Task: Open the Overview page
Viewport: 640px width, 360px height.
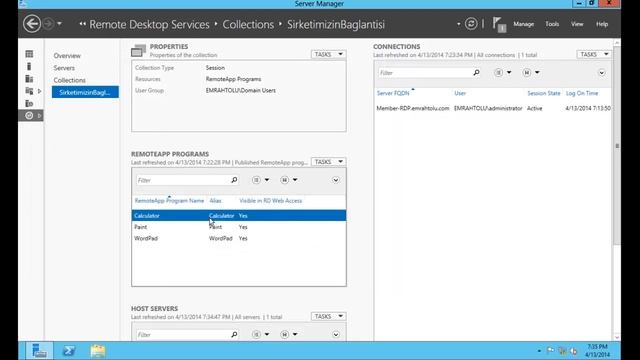Action: tap(67, 56)
